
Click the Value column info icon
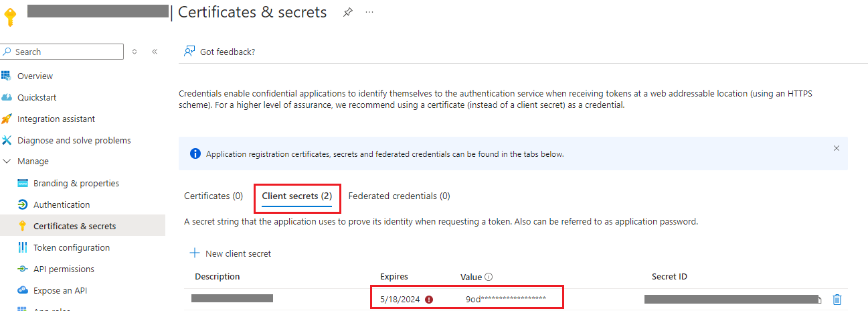coord(489,277)
